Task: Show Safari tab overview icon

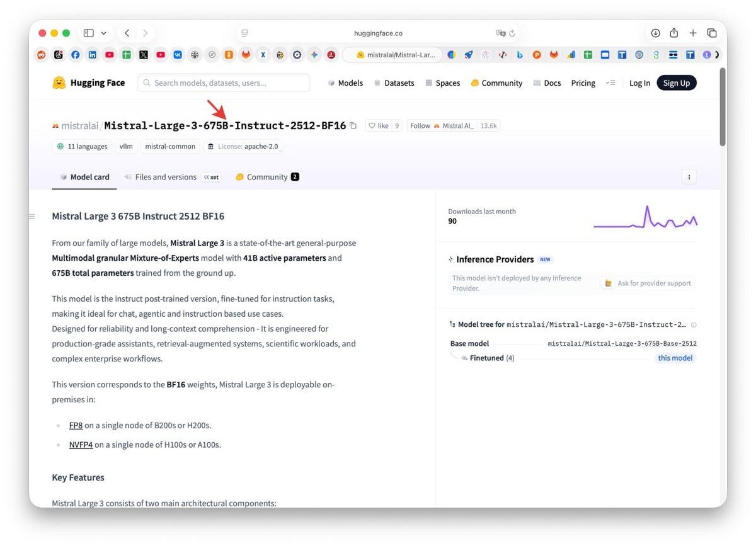Action: pyautogui.click(x=712, y=33)
